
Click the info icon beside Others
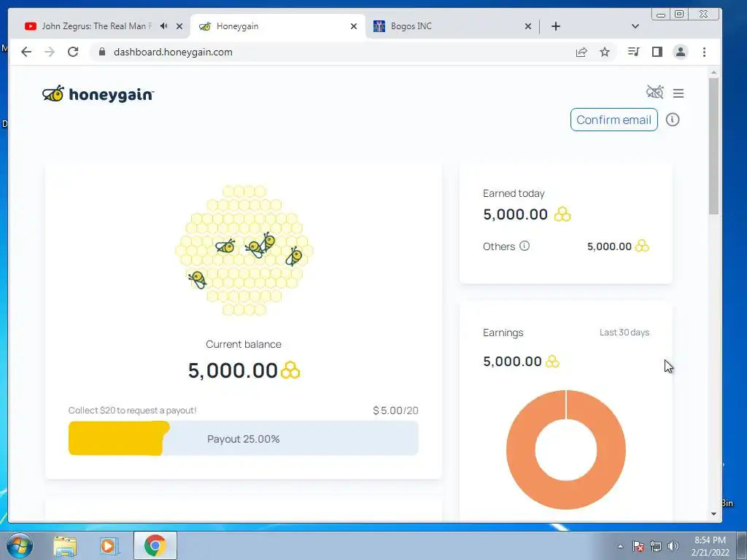pos(524,246)
